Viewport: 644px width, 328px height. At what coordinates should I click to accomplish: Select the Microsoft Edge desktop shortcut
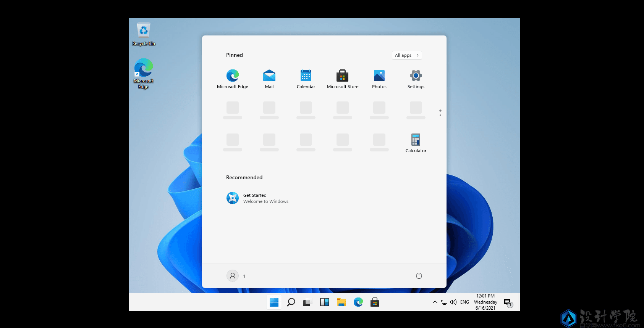pos(144,74)
